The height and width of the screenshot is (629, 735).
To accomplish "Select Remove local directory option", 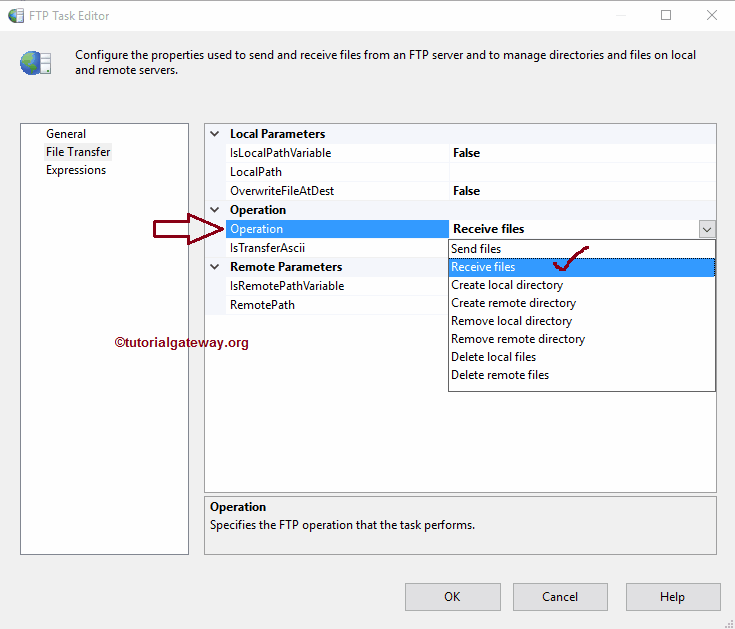I will tap(581, 321).
